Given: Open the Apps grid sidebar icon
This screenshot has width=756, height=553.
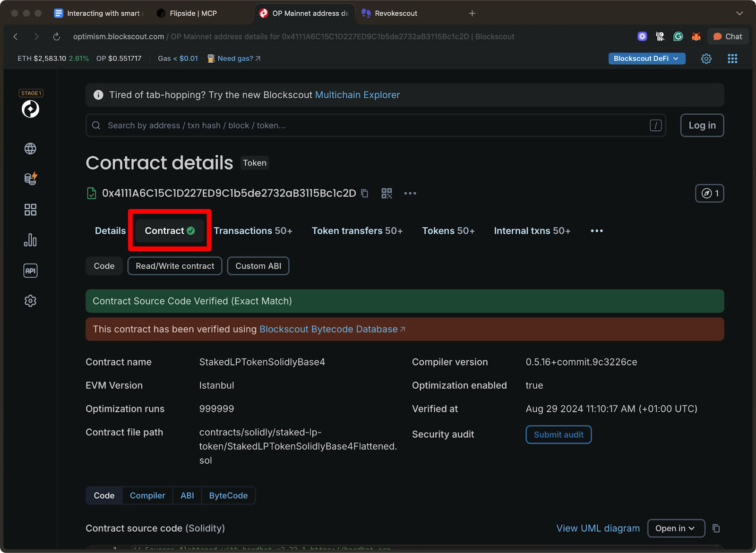Looking at the screenshot, I should pyautogui.click(x=30, y=210).
